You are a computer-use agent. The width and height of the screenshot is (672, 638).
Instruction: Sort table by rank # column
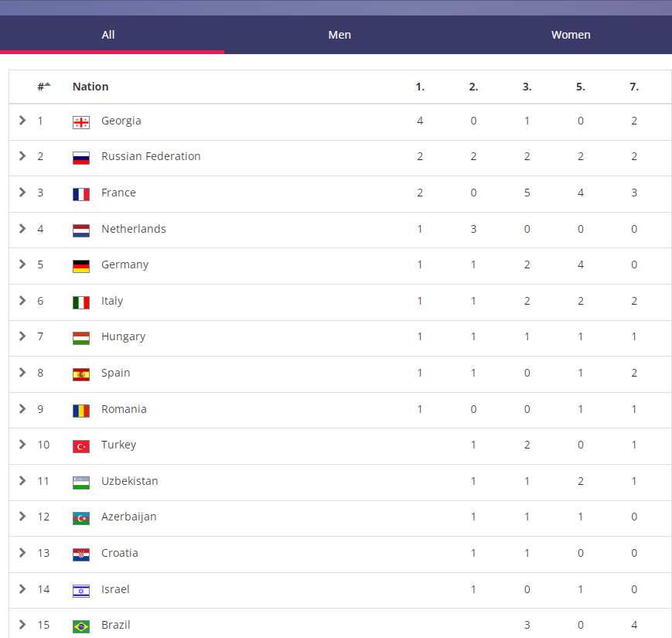[43, 87]
